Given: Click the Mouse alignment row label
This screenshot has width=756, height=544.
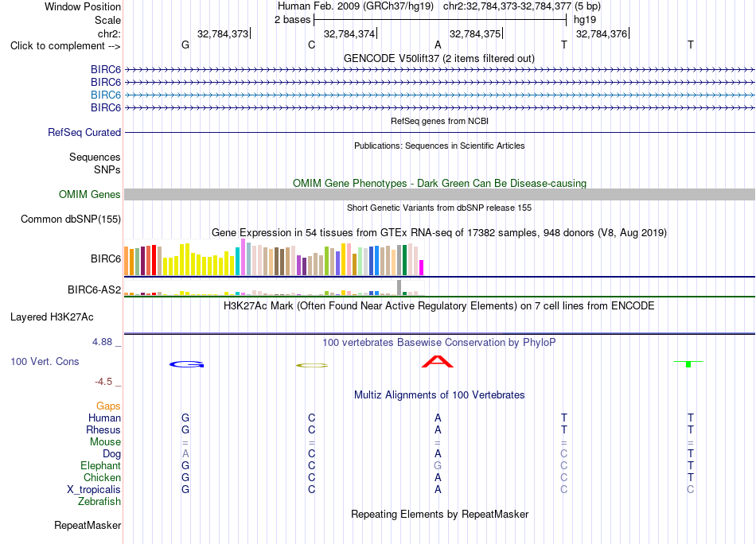Looking at the screenshot, I should (x=105, y=442).
